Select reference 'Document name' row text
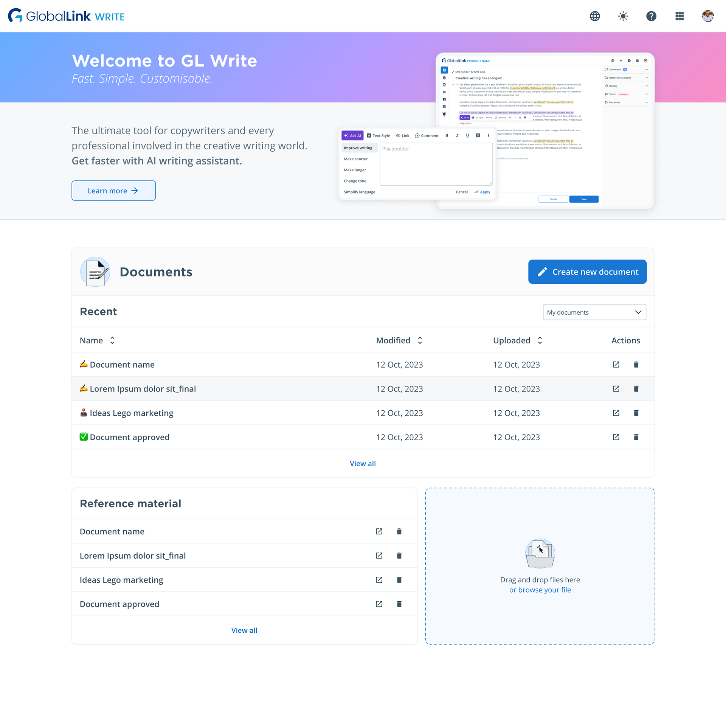This screenshot has height=728, width=726. 112,531
